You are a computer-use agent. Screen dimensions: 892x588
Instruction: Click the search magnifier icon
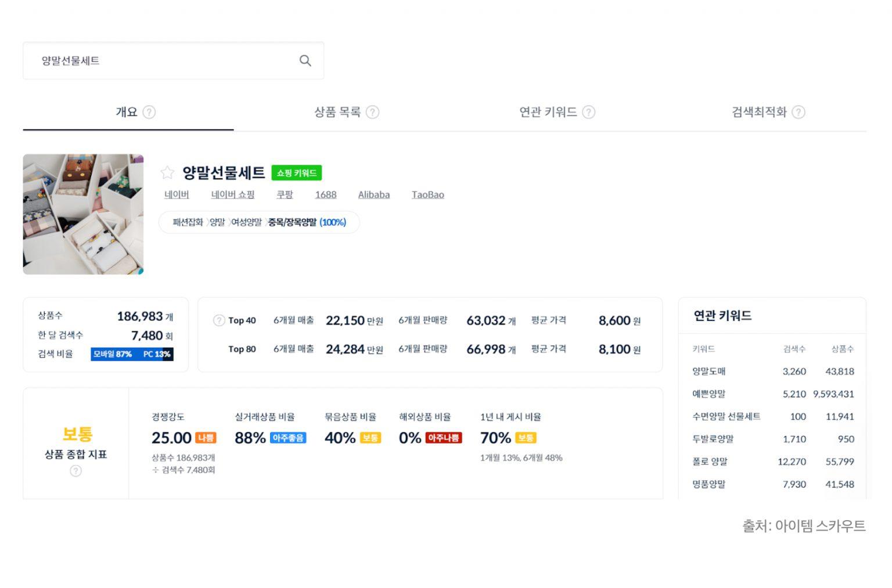(x=305, y=60)
